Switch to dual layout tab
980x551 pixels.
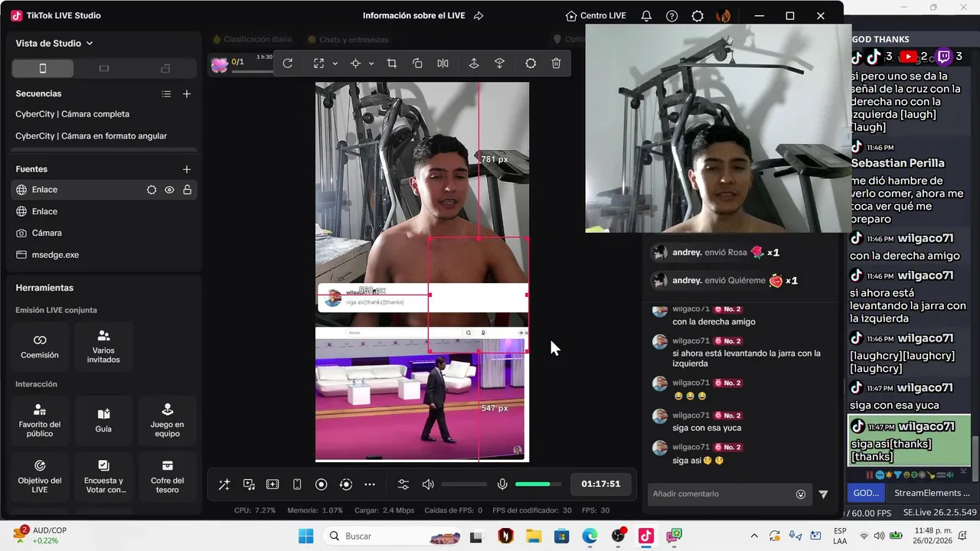(165, 68)
